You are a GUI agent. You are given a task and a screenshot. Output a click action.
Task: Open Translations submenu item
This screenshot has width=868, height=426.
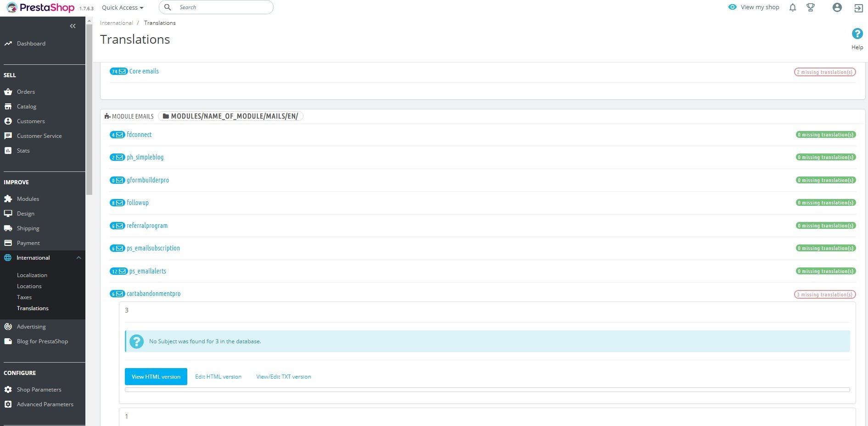(33, 308)
